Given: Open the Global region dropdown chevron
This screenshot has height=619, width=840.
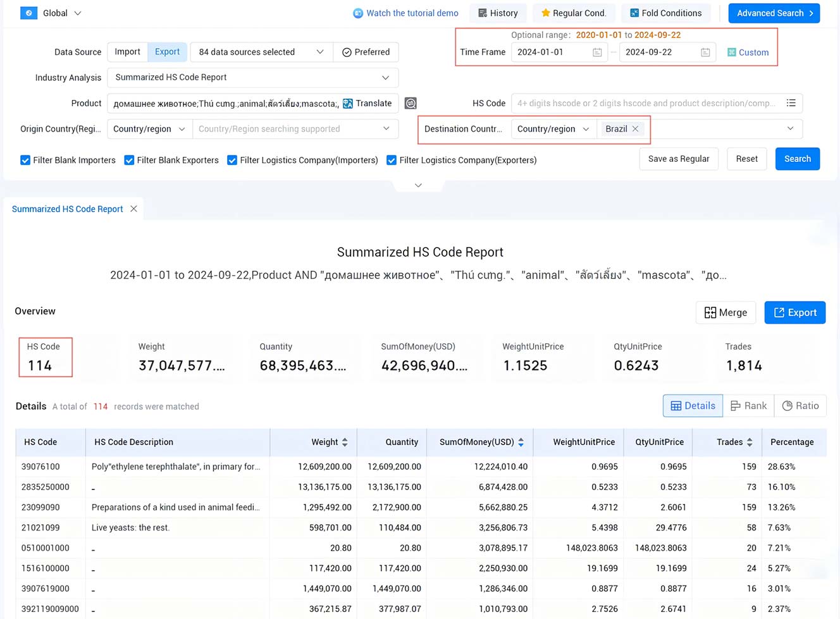Looking at the screenshot, I should (x=78, y=13).
